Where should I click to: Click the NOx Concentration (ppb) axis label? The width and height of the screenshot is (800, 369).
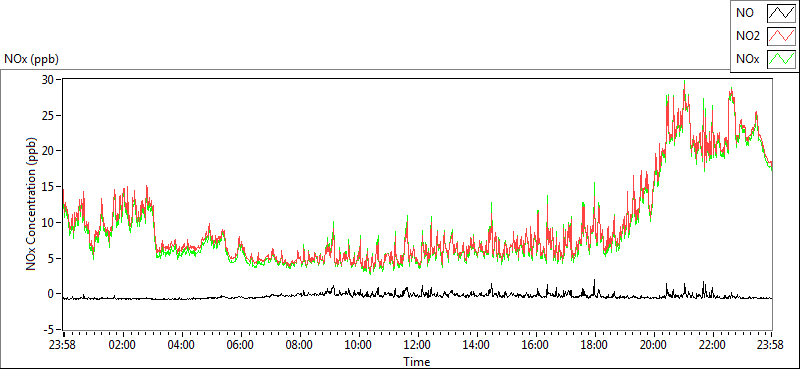[x=32, y=203]
